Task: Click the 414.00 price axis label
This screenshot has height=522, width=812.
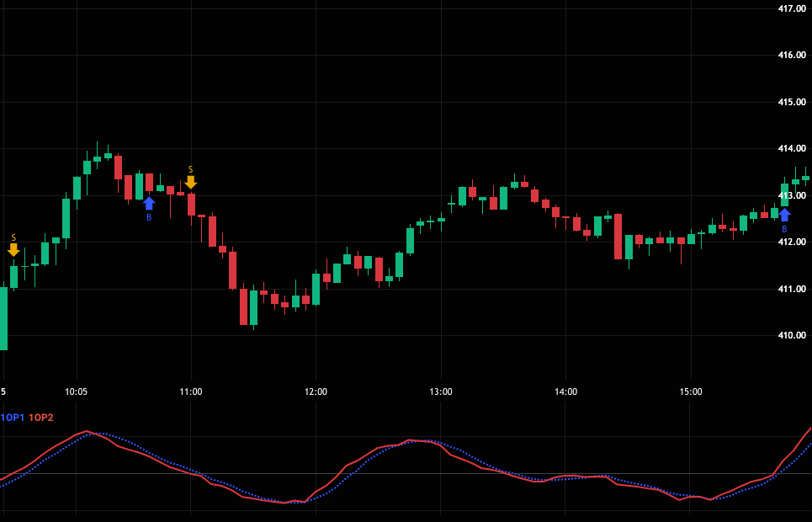Action: click(x=793, y=149)
